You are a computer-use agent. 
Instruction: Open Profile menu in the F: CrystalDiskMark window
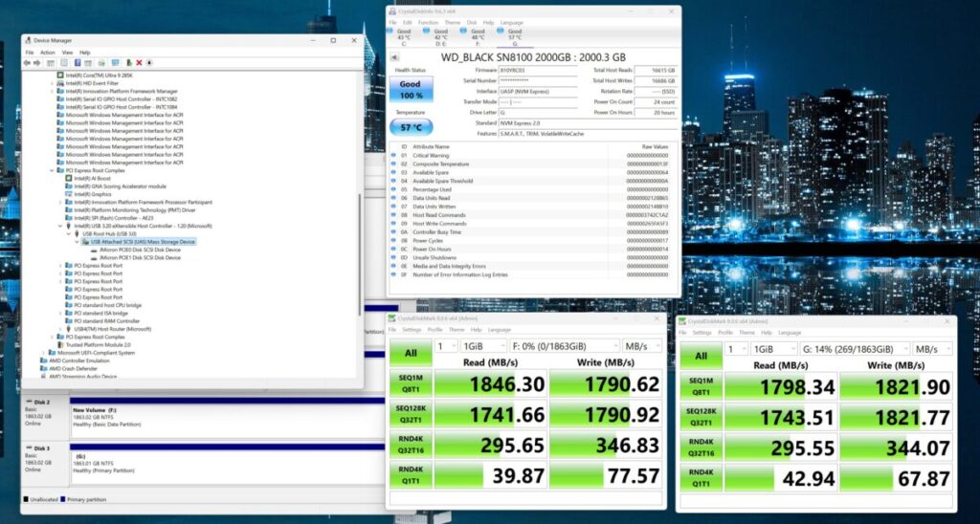[x=434, y=330]
